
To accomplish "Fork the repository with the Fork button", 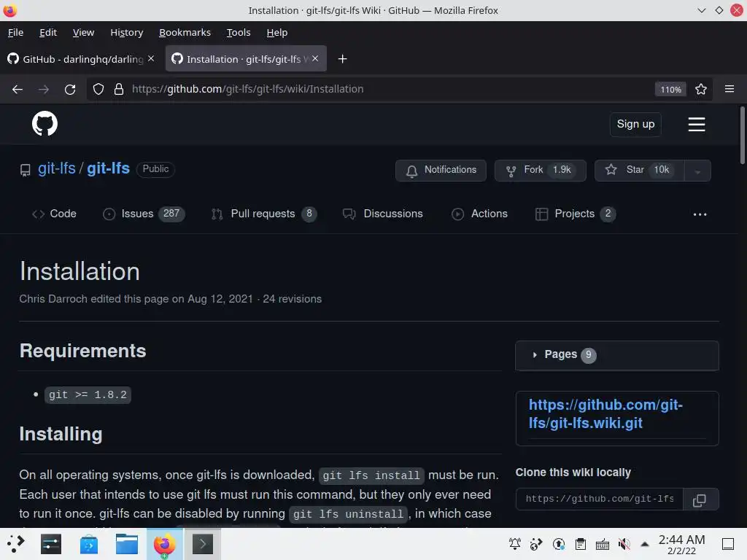I will 541,171.
